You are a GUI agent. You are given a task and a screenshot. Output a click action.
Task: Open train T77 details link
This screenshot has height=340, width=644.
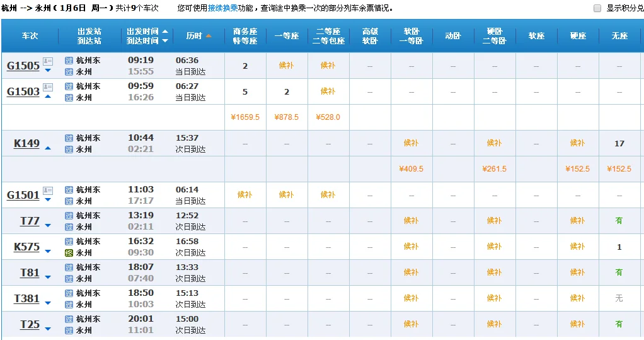pyautogui.click(x=30, y=221)
